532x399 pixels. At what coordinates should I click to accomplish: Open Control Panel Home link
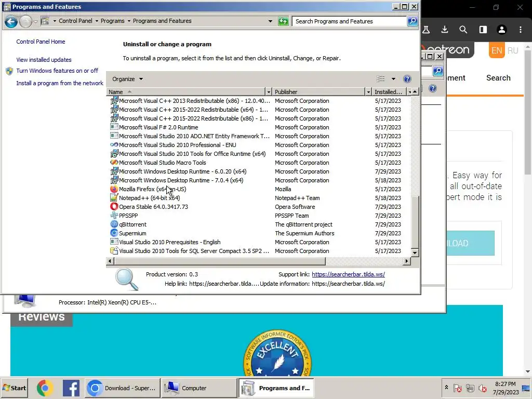[41, 42]
